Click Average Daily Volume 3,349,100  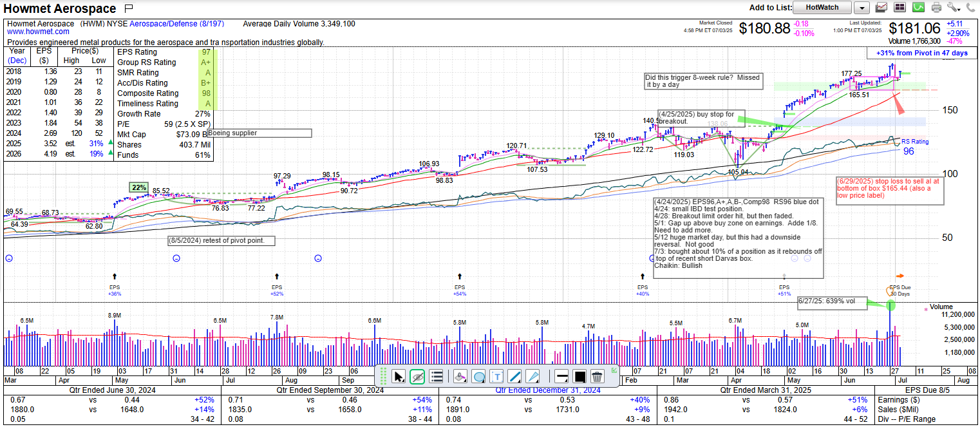tap(299, 24)
